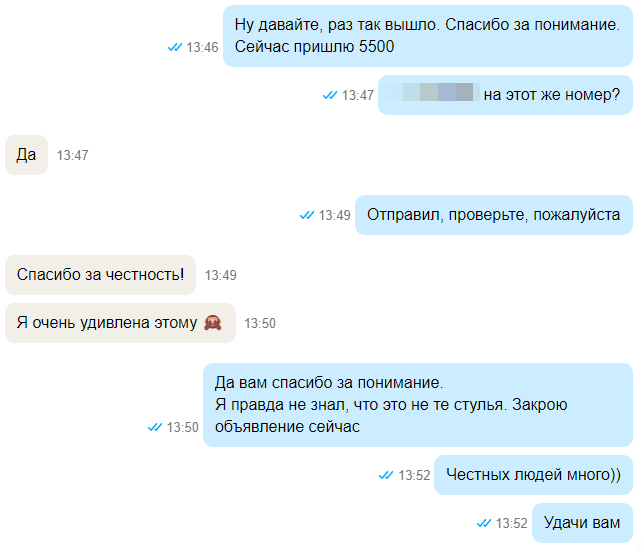Image resolution: width=641 pixels, height=549 pixels.
Task: Click the 13:49 timestamp beside 'Спасибо за честность!'
Action: [x=220, y=276]
